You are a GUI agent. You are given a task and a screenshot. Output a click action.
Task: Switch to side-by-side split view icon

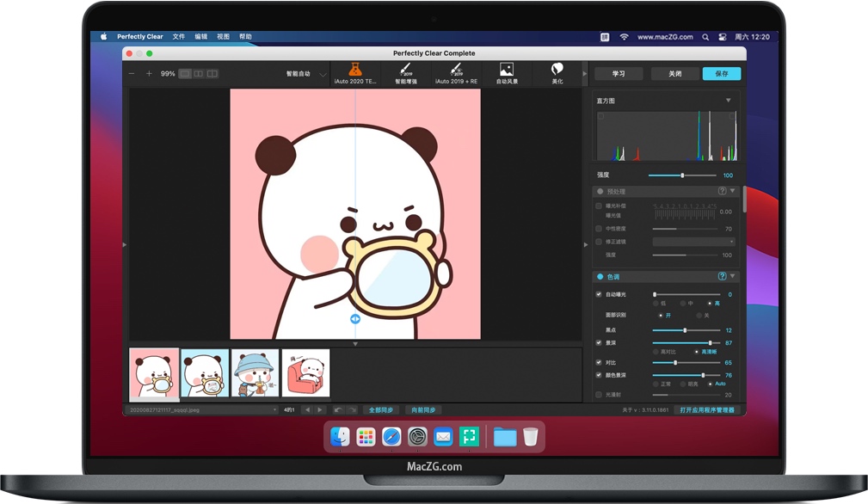point(198,74)
